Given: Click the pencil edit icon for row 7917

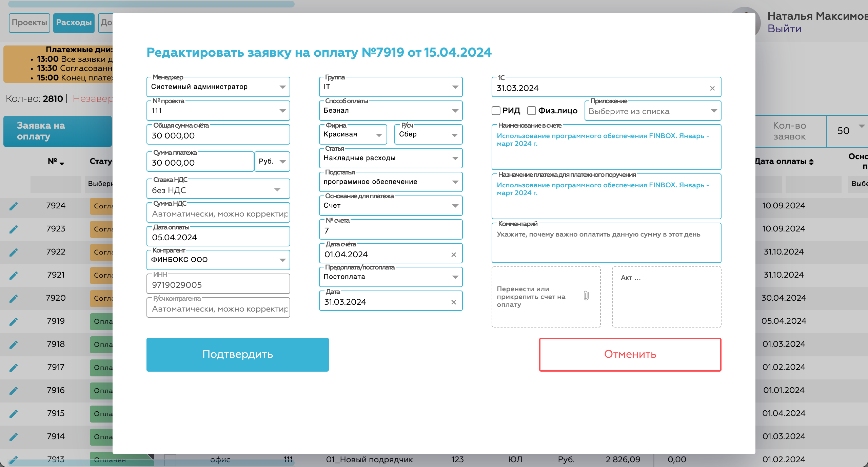Looking at the screenshot, I should [x=14, y=368].
